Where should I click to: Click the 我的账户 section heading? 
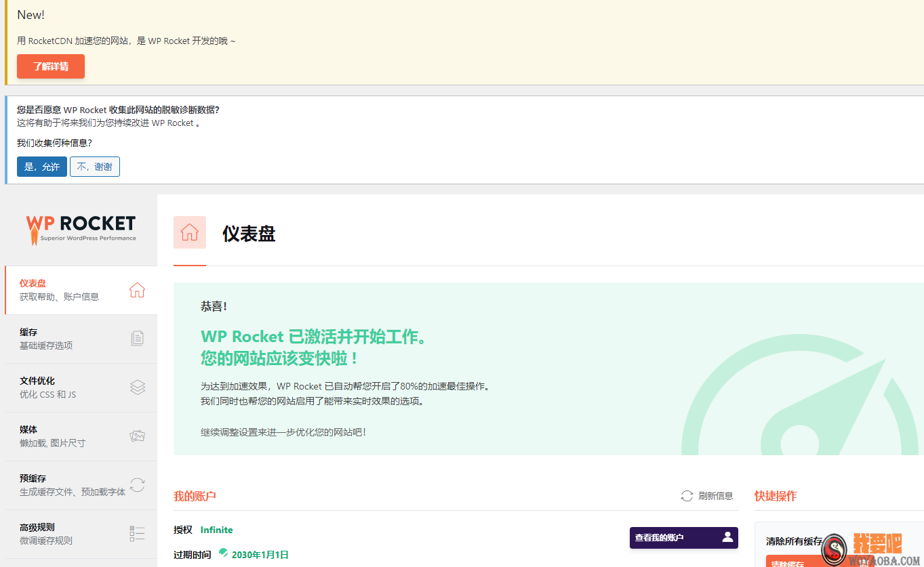click(195, 496)
